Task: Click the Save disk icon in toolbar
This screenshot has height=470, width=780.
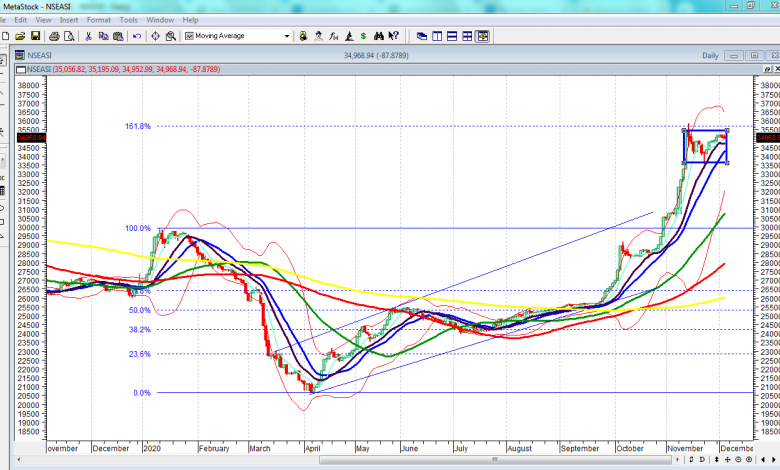Action: (x=35, y=36)
